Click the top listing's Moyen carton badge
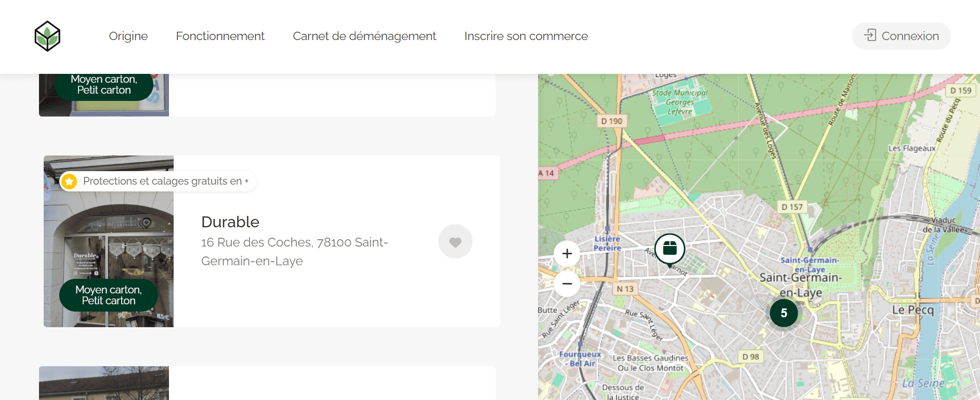 click(104, 85)
